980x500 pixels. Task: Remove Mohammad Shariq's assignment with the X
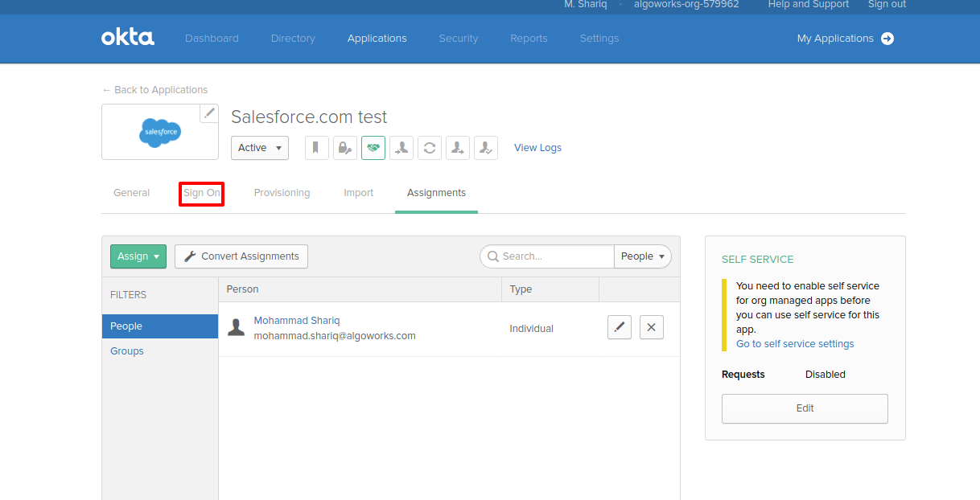[652, 327]
